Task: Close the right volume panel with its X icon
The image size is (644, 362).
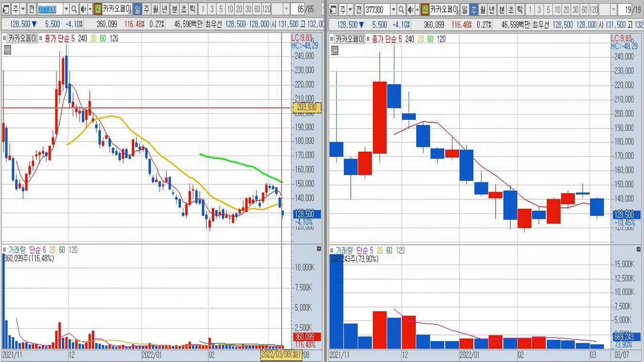Action: tap(639, 249)
